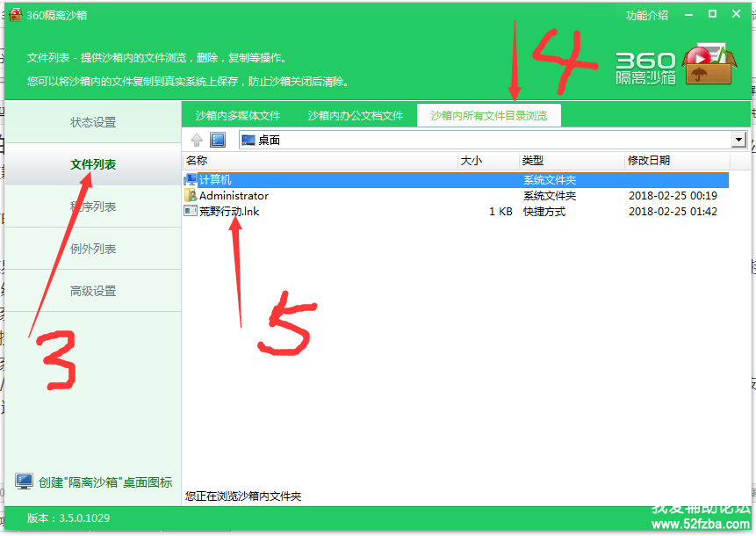Click the up-one-level arrow icon
Viewport: 756px width, 536px height.
tap(197, 140)
